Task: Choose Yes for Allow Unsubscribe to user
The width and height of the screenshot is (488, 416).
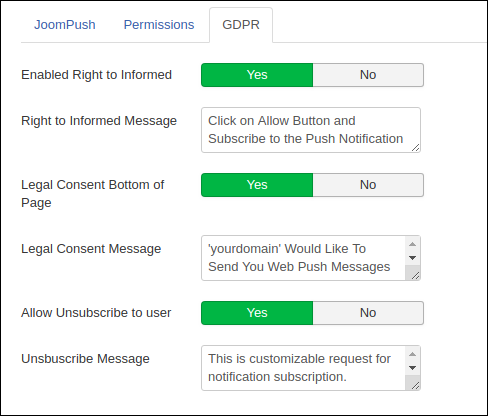Action: coord(257,313)
